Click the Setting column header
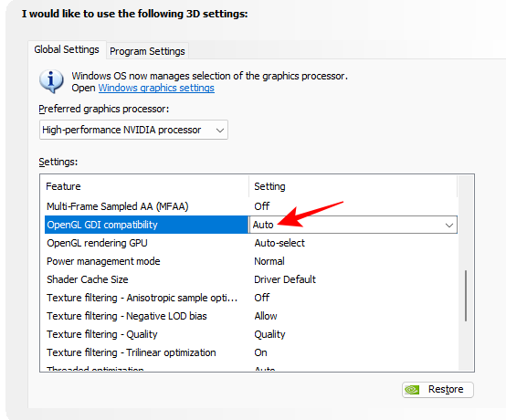The image size is (506, 420). (353, 186)
